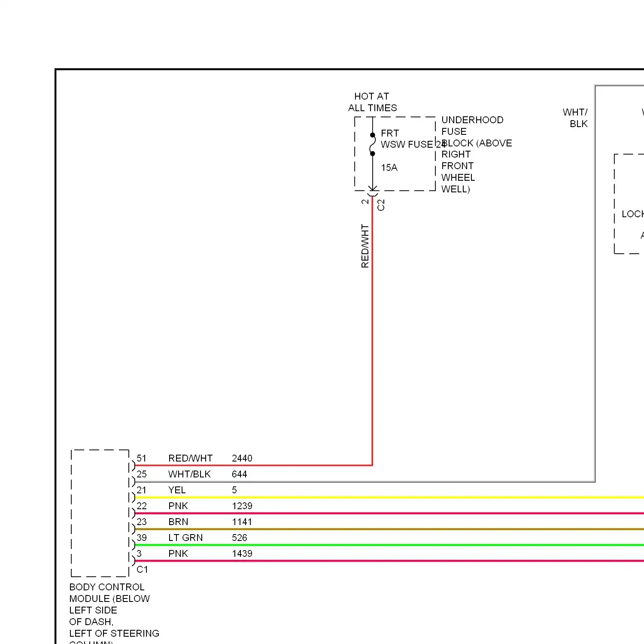Click connector label C2 below fuse block
644x644 pixels.
(381, 205)
